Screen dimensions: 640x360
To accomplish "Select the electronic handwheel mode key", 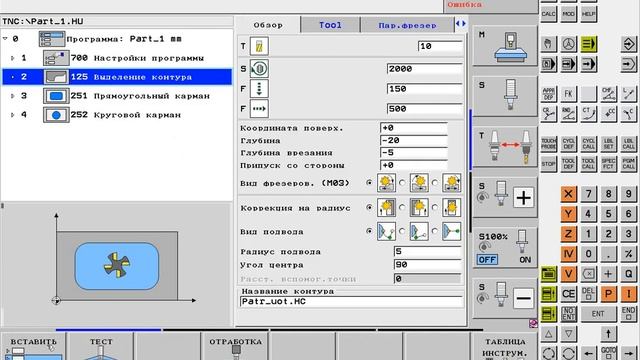I will pos(569,44).
